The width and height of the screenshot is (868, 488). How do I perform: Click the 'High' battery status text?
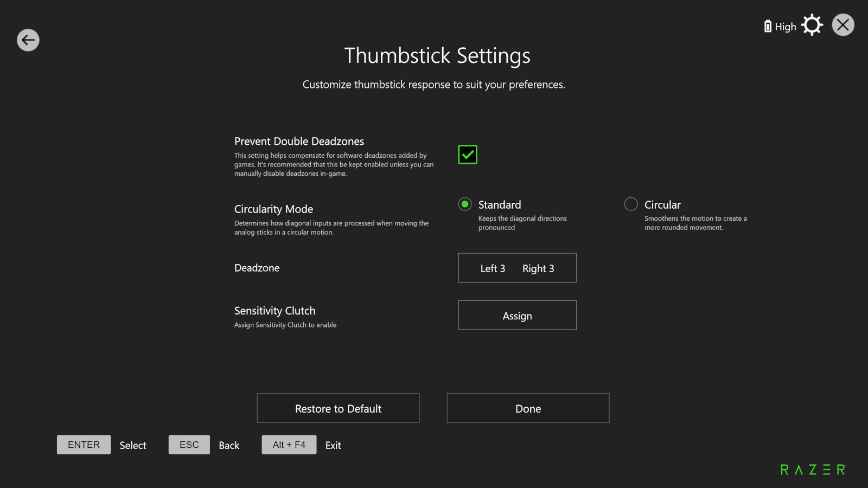click(x=785, y=27)
